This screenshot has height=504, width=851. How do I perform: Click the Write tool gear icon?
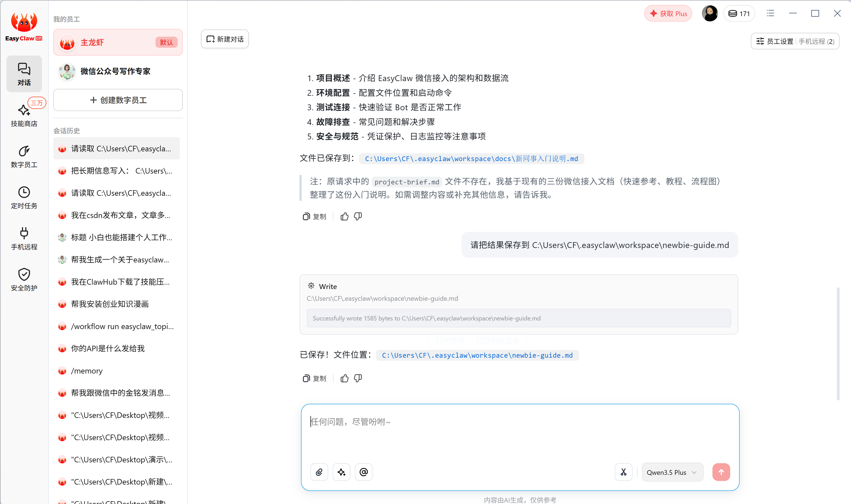[x=311, y=286]
